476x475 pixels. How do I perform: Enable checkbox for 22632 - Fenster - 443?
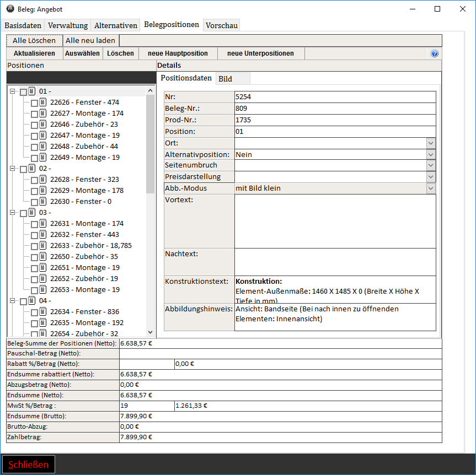[34, 235]
